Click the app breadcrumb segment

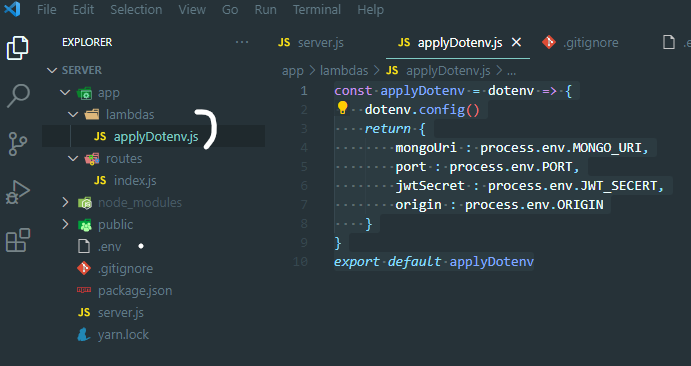[293, 71]
